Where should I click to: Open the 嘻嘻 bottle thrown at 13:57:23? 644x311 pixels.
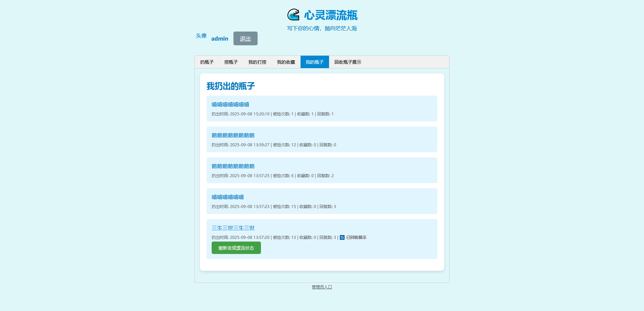(x=227, y=197)
